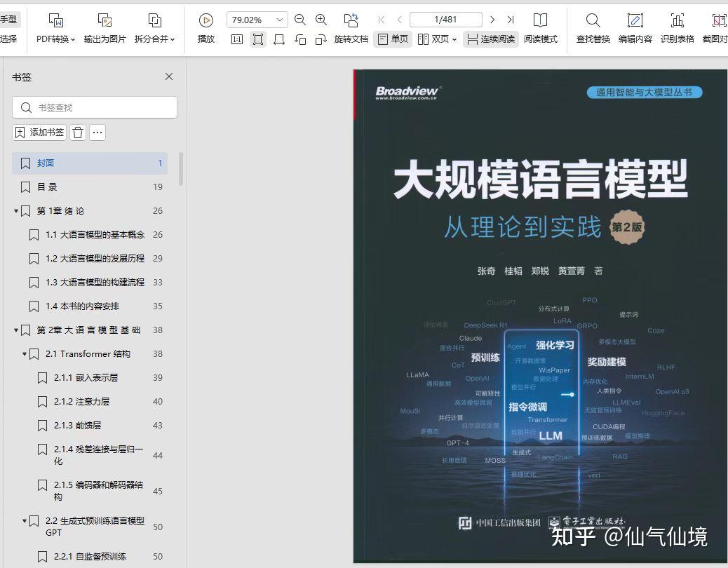Delete bookmark with trash icon

pos(78,133)
